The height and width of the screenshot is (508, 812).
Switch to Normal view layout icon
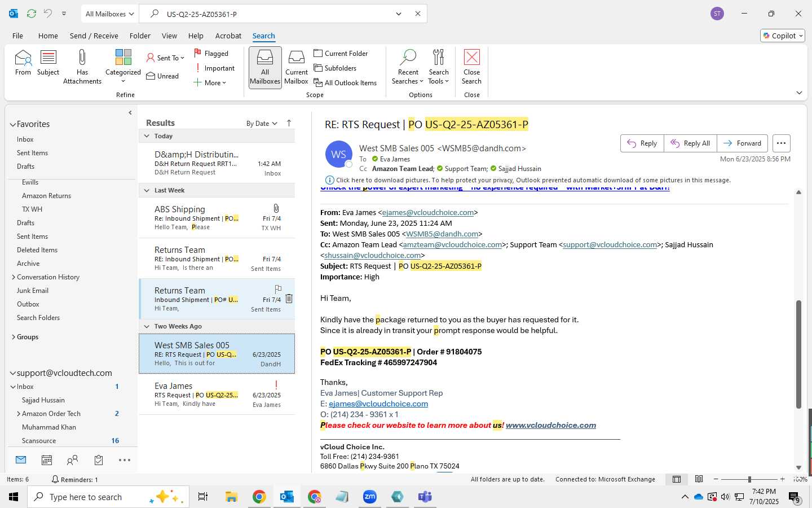677,479
